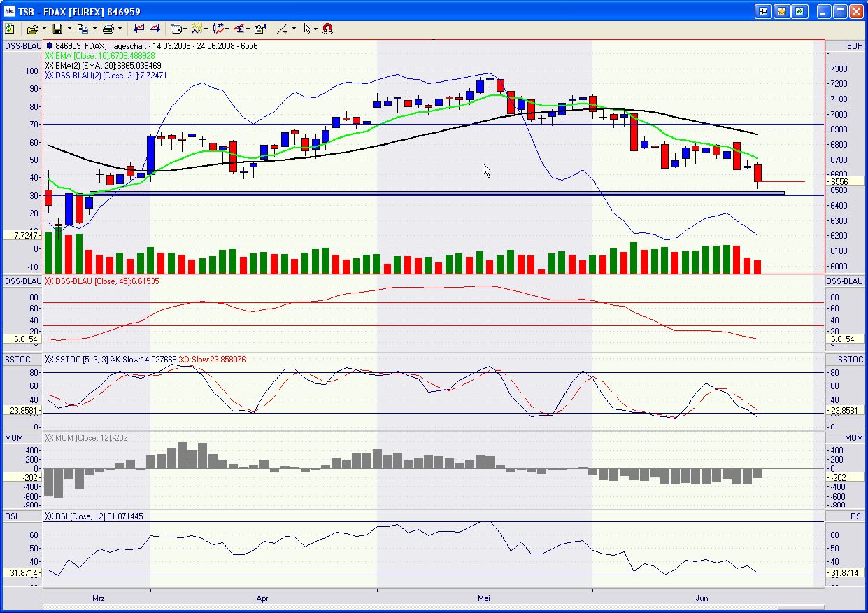
Task: Click the EUR price axis header
Action: pos(846,46)
